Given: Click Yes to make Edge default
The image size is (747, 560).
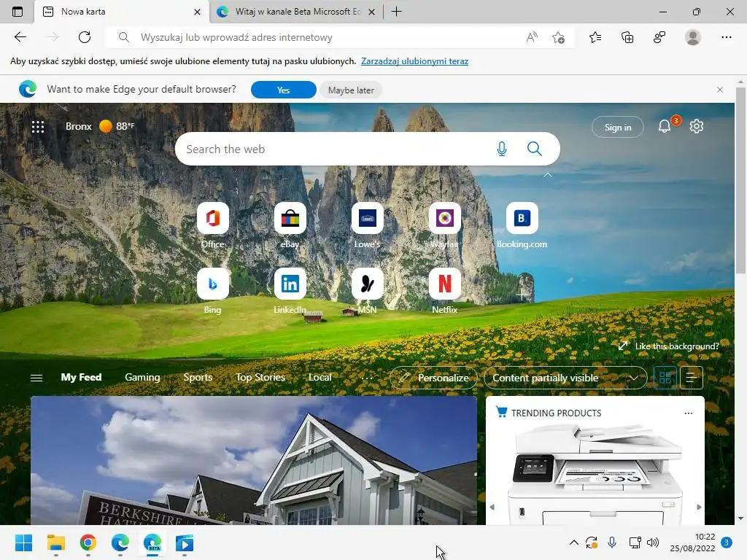Looking at the screenshot, I should [284, 90].
